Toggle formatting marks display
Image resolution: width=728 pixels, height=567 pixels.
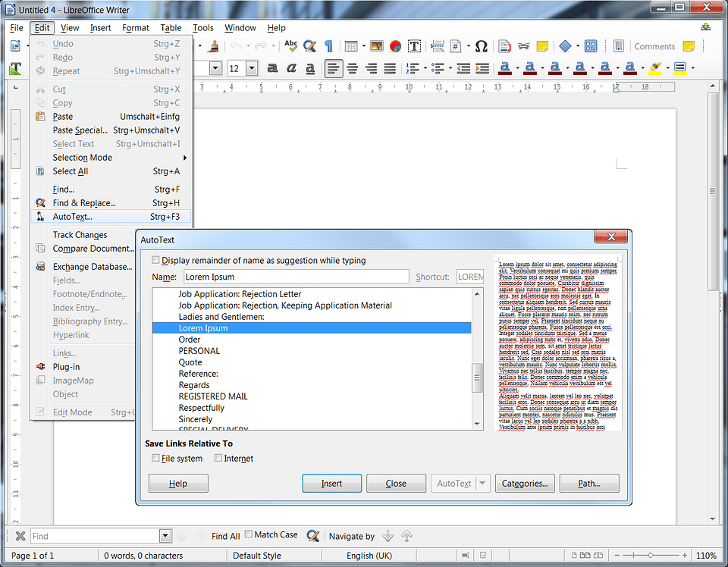[328, 46]
